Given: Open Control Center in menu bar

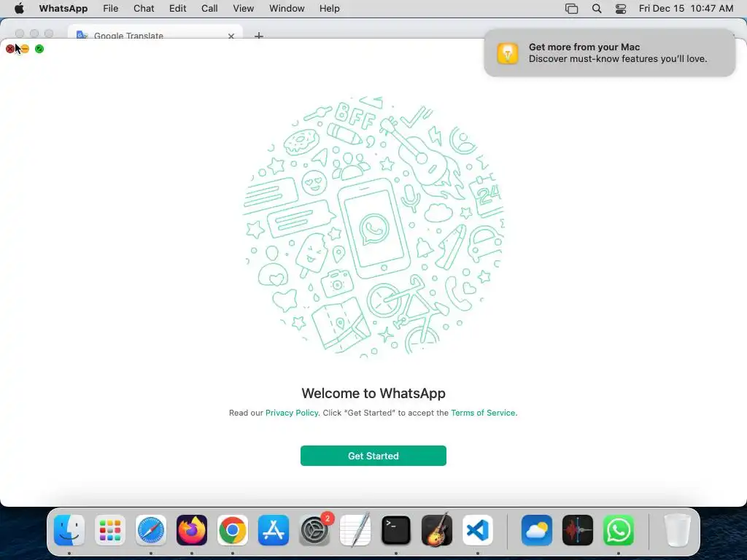Looking at the screenshot, I should tap(621, 9).
